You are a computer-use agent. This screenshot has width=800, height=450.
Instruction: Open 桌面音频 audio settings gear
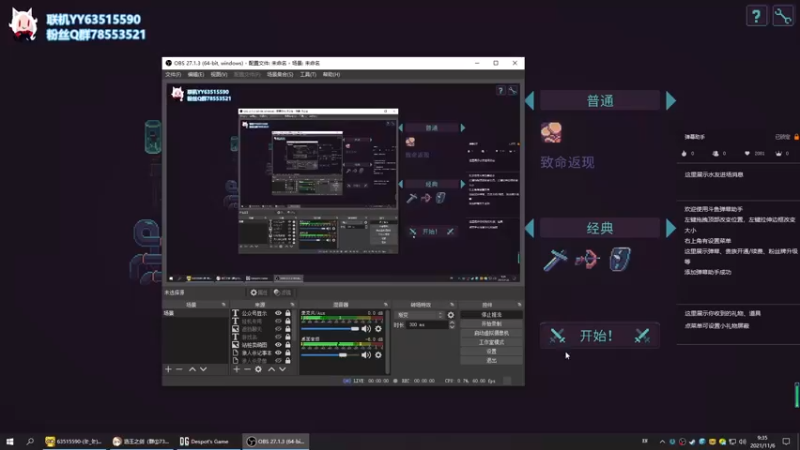coord(378,355)
